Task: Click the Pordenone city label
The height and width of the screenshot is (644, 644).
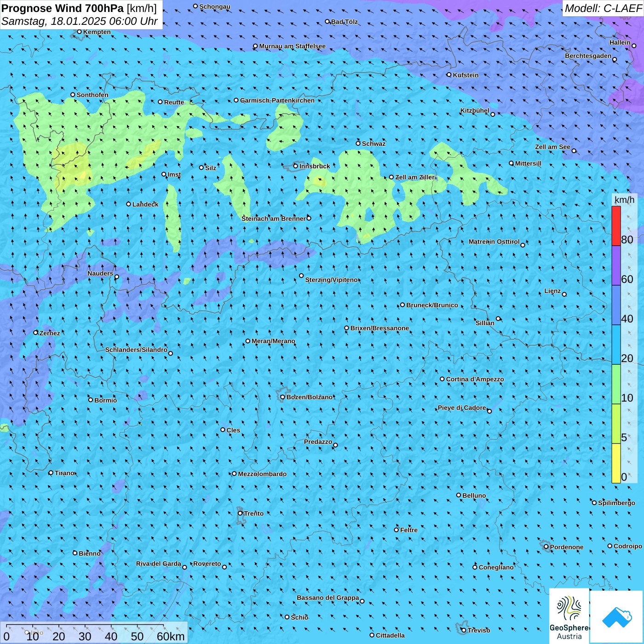Action: 567,547
